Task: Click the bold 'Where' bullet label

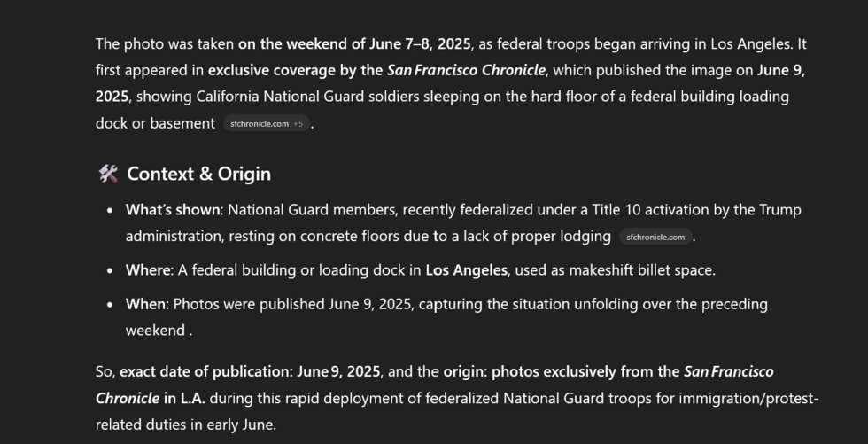Action: click(148, 270)
